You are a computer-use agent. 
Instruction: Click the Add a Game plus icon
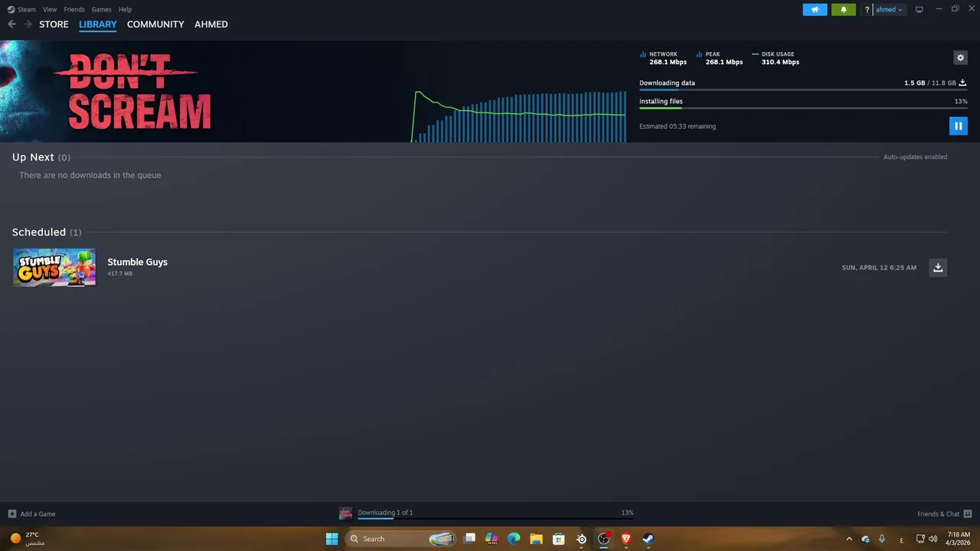tap(11, 514)
